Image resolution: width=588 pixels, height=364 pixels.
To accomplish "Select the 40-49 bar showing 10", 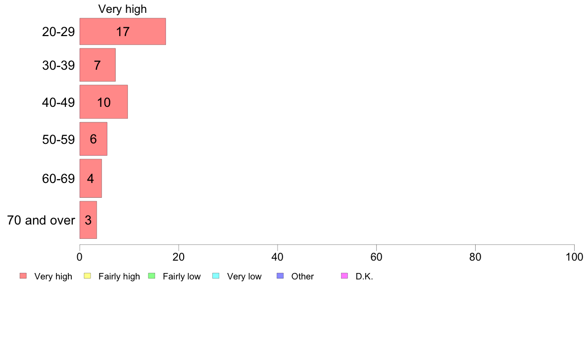I will click(x=103, y=102).
